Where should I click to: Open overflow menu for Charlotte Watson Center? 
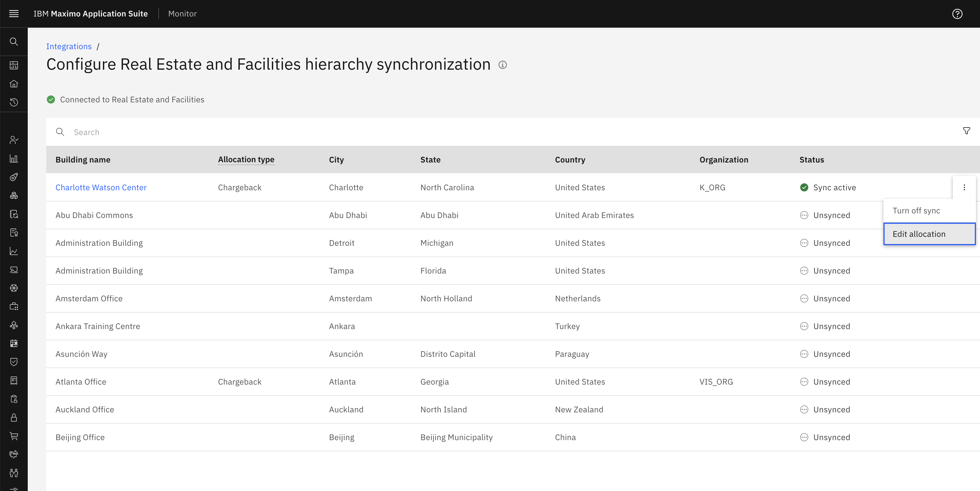point(964,187)
